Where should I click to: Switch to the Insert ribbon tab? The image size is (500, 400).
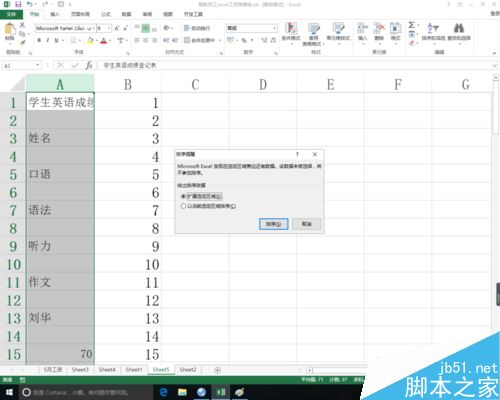pos(55,14)
